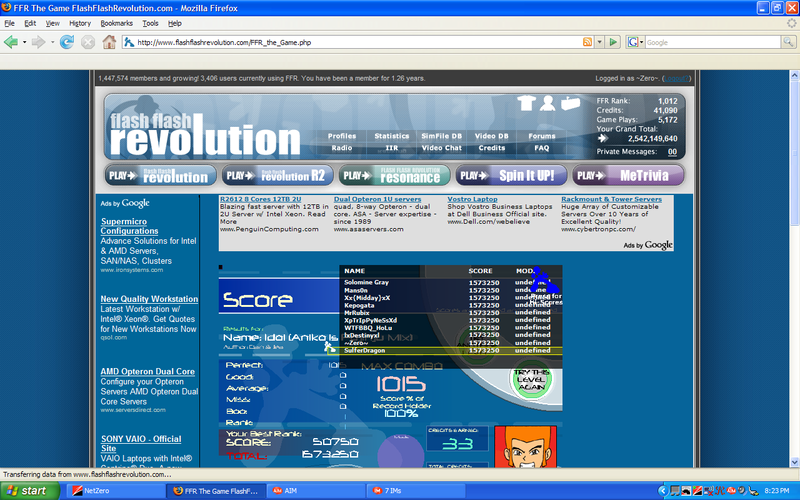The height and width of the screenshot is (500, 800).
Task: Click the green Go button beside URL
Action: tap(612, 42)
